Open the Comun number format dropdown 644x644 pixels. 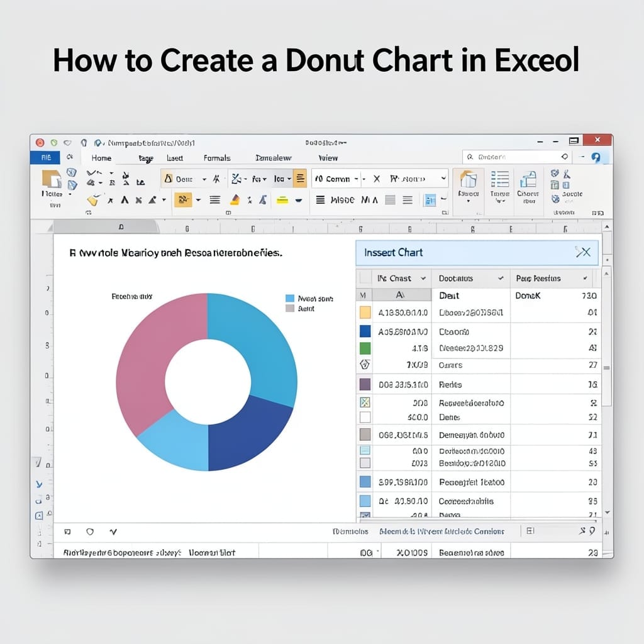[x=356, y=179]
